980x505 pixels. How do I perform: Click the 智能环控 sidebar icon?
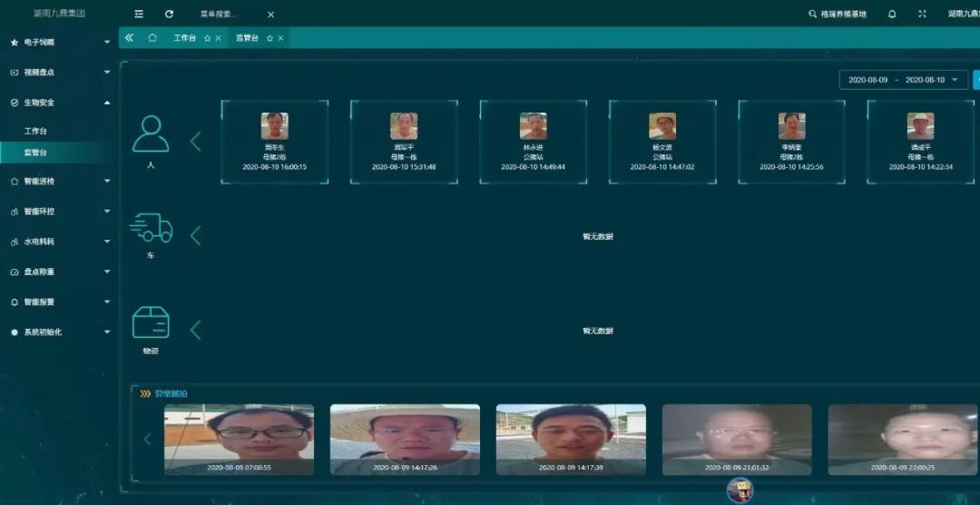point(15,212)
